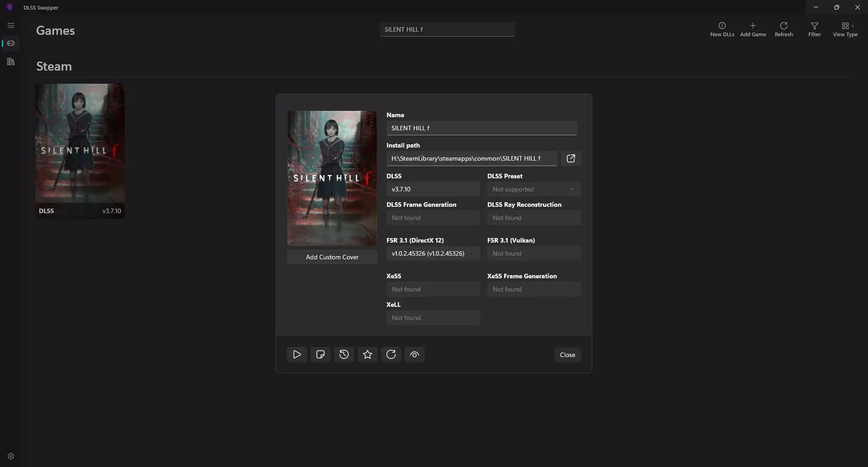
Task: Minimize the DLSS Swapper window
Action: point(816,7)
